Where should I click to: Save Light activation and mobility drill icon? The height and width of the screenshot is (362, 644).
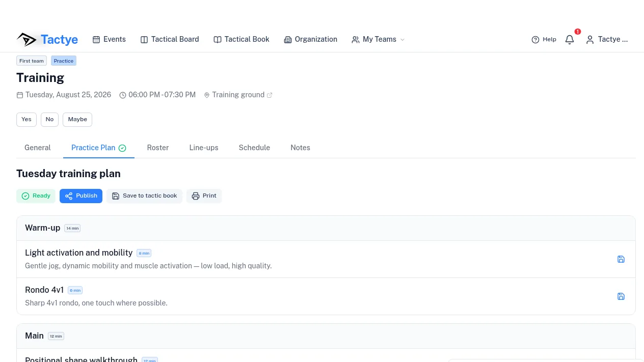click(621, 259)
